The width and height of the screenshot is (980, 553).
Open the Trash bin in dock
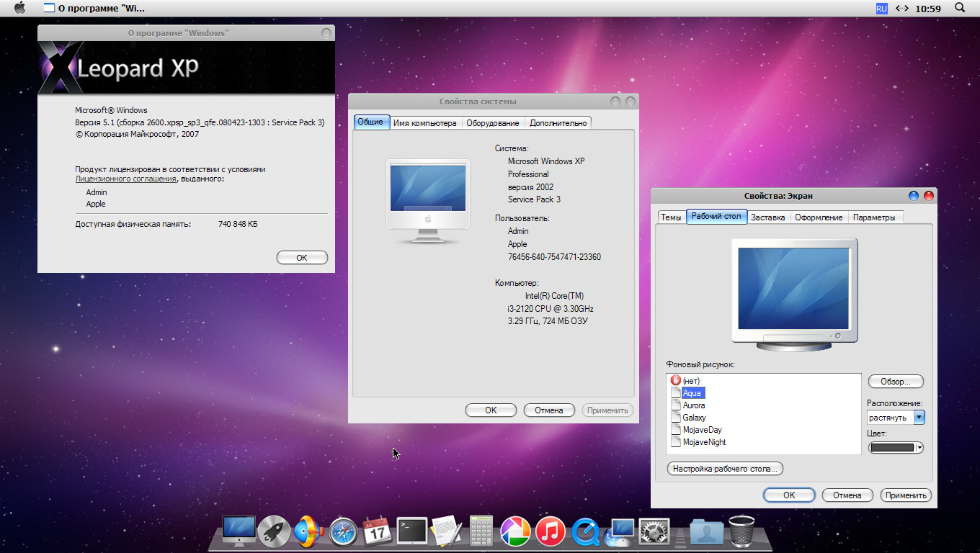pos(741,532)
